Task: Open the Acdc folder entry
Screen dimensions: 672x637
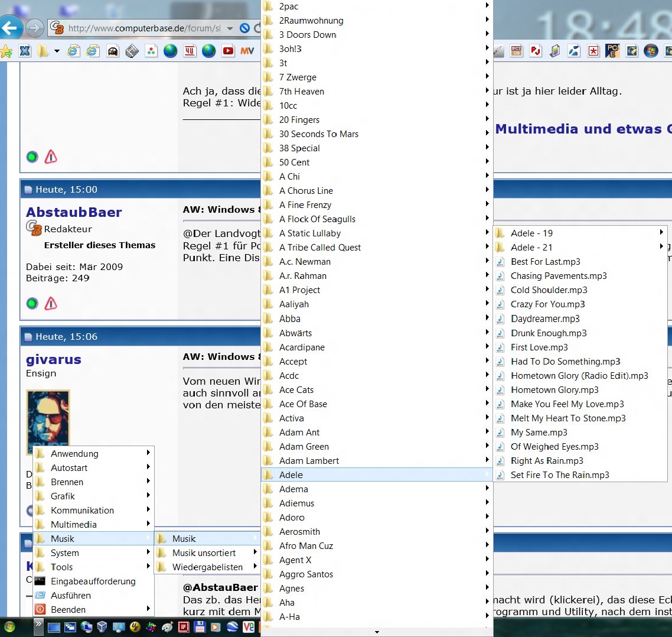Action: click(x=377, y=376)
